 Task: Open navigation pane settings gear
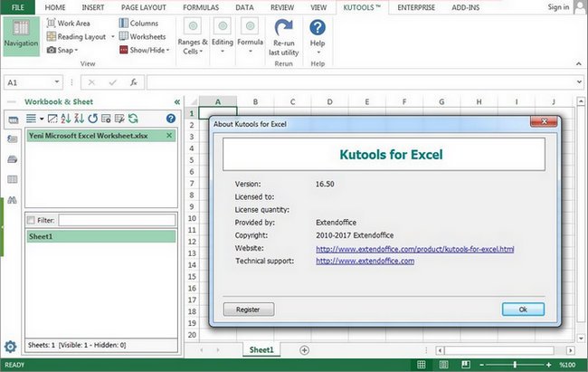[x=10, y=347]
